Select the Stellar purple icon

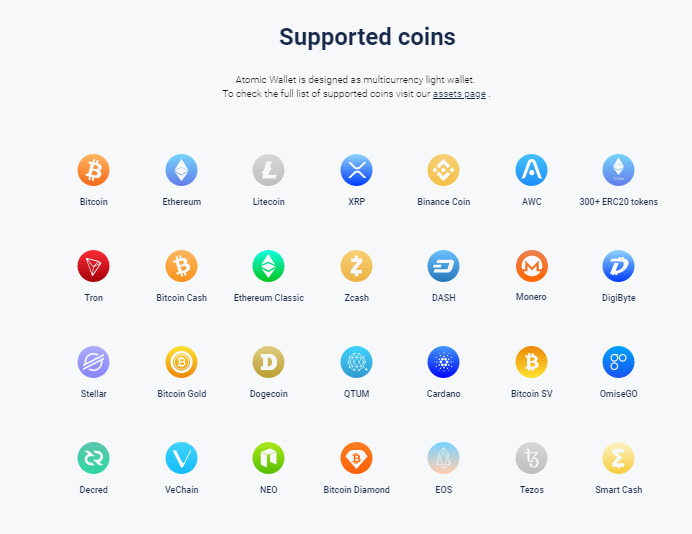tap(94, 362)
